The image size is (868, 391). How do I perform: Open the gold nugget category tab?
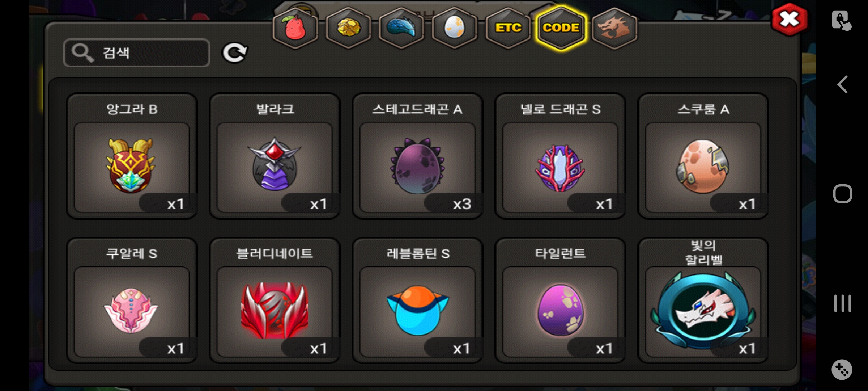pyautogui.click(x=348, y=28)
